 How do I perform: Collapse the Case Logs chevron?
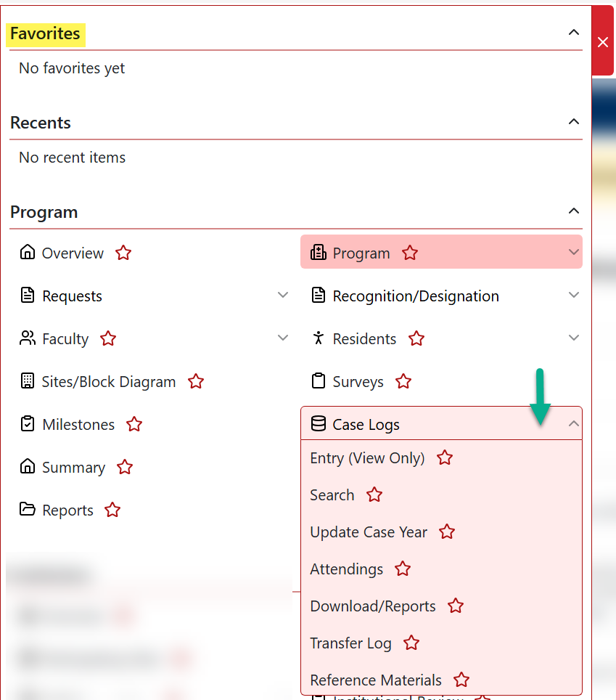[574, 423]
